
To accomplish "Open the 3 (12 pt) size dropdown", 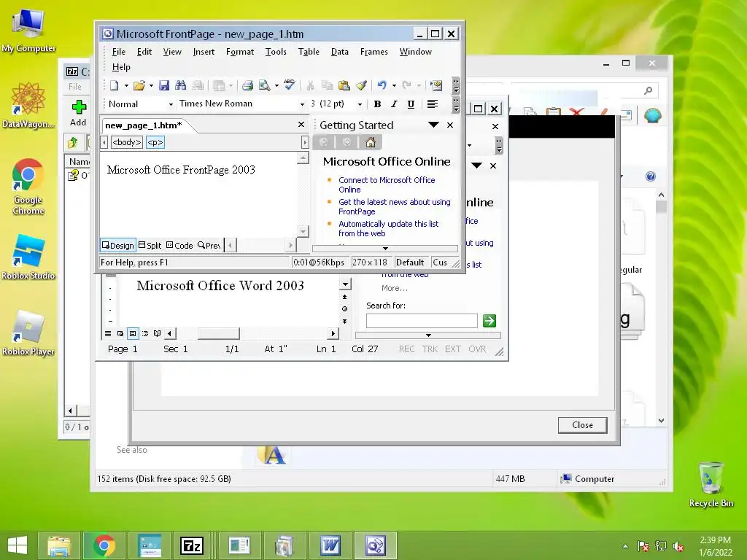I will 360,104.
